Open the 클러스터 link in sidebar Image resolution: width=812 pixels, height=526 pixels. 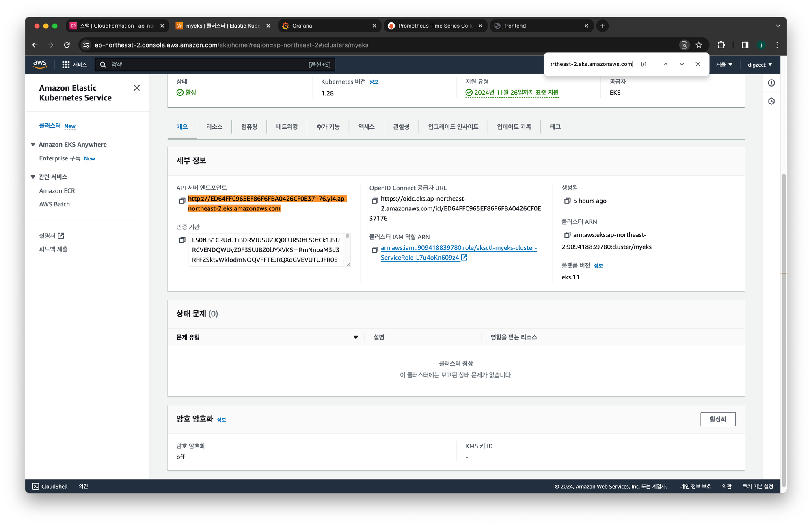50,126
